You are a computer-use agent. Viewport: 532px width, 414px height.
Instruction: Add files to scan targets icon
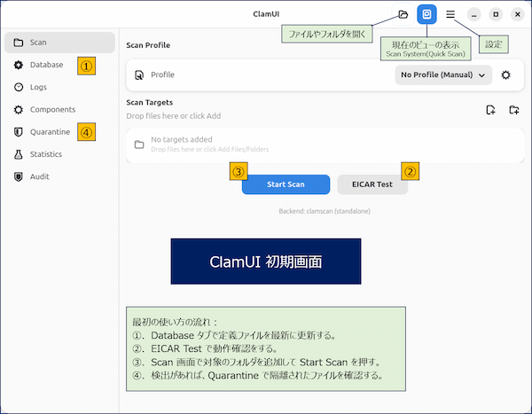(x=490, y=110)
